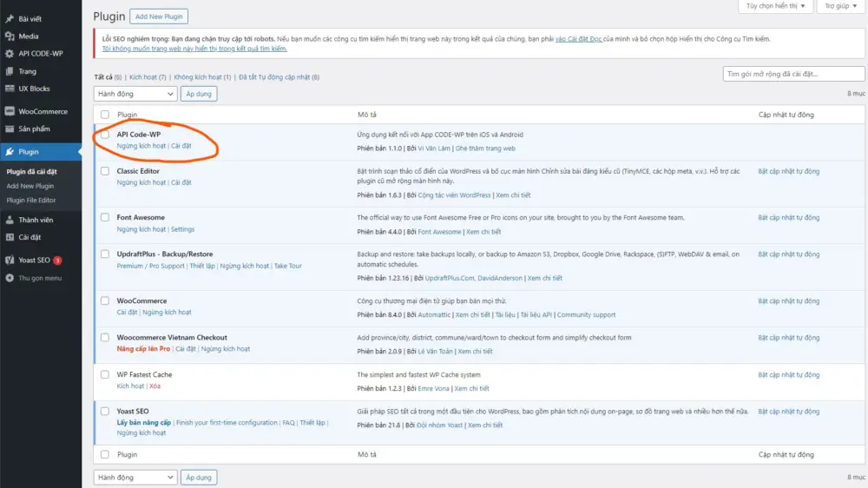Viewport: 868px width, 488px height.
Task: Click the Add New Plugin button at top
Action: [159, 16]
